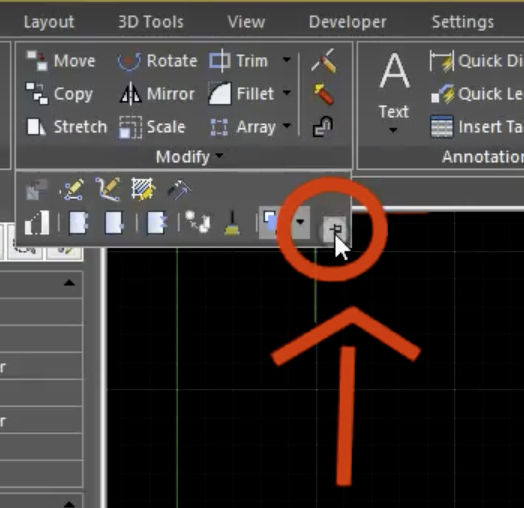
Task: Open the Fillet dropdown arrow
Action: 286,93
